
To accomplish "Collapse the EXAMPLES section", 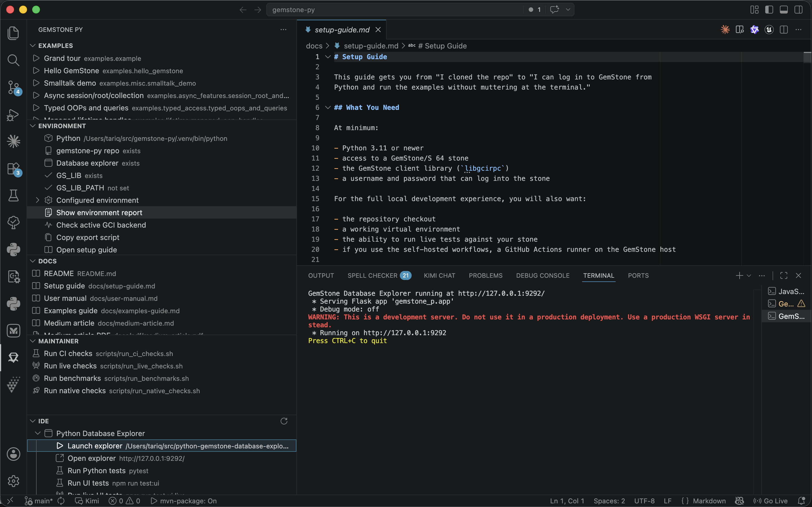I will (33, 45).
